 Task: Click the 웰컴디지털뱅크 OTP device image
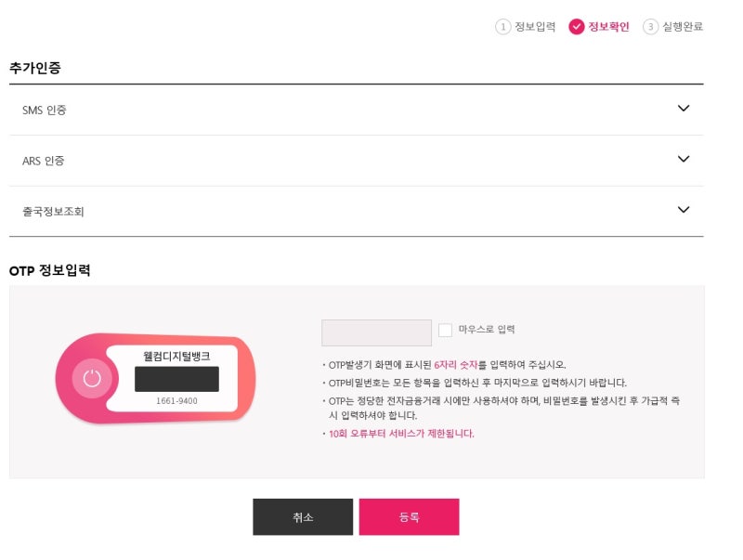pos(155,378)
